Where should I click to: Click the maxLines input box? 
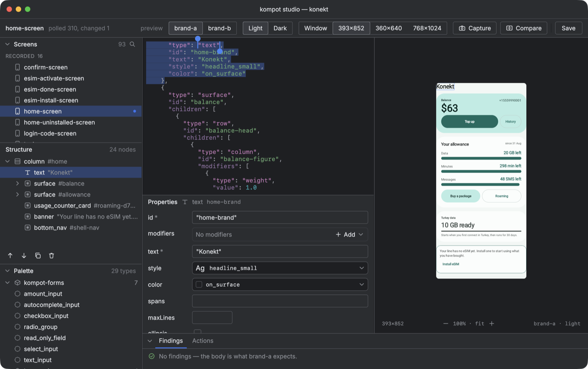[212, 317]
